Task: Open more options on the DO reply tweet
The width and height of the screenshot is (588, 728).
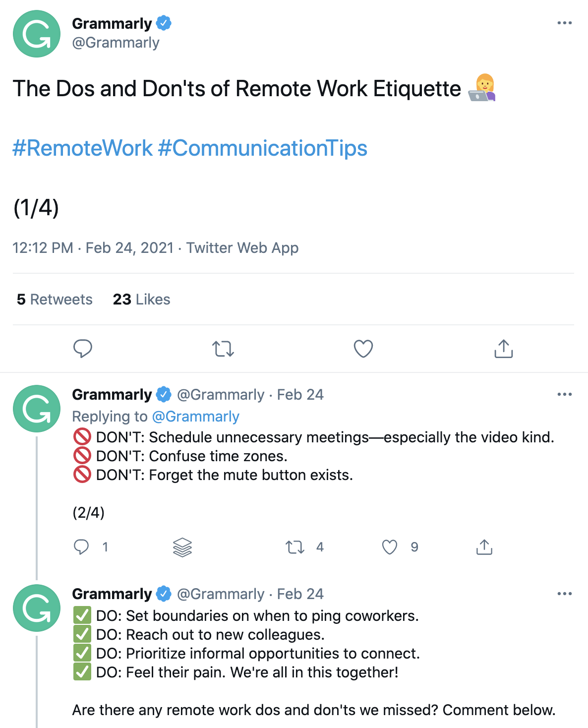Action: click(564, 594)
